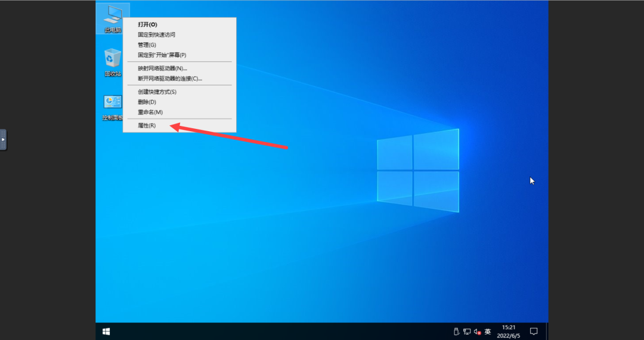Expand the left edge side panel handle
This screenshot has width=644, height=340.
click(x=4, y=140)
